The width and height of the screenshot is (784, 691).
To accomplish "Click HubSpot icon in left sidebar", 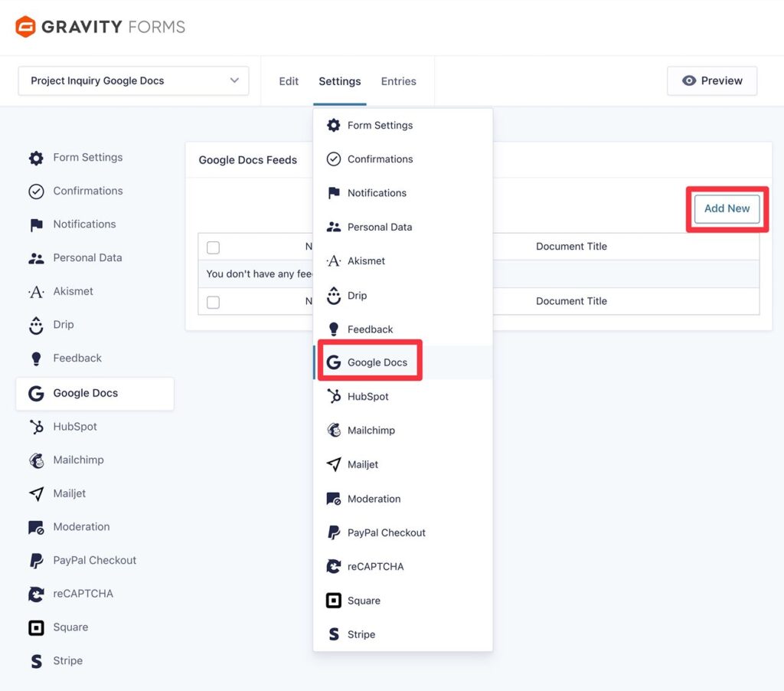I will [x=36, y=427].
